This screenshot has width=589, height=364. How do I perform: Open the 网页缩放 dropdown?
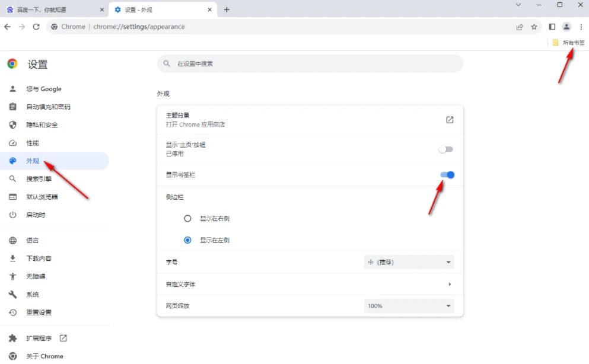[x=409, y=306]
